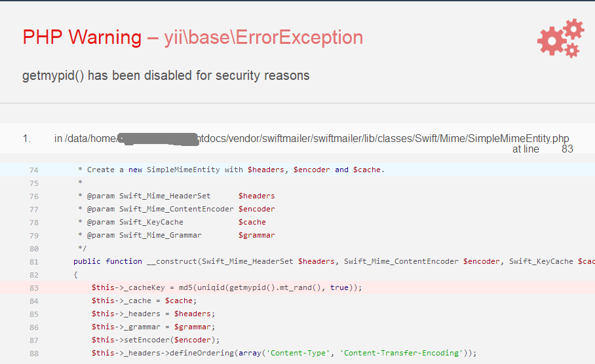Click line number 88 in gutter
This screenshot has height=364, width=595.
34,354
